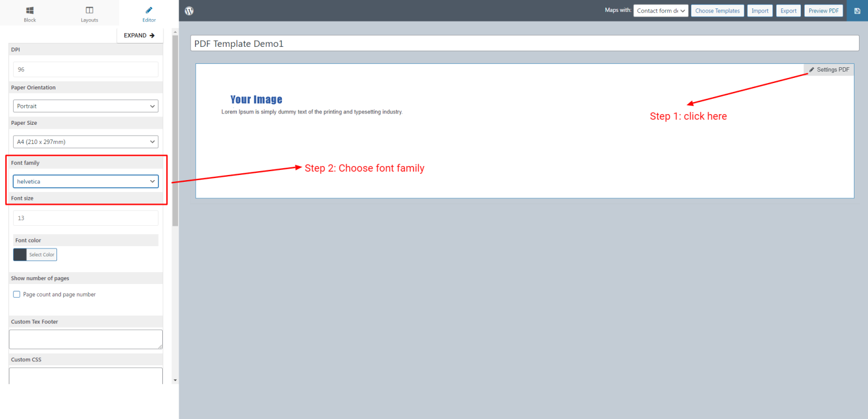
Task: Click the Preview PDF button
Action: (823, 10)
